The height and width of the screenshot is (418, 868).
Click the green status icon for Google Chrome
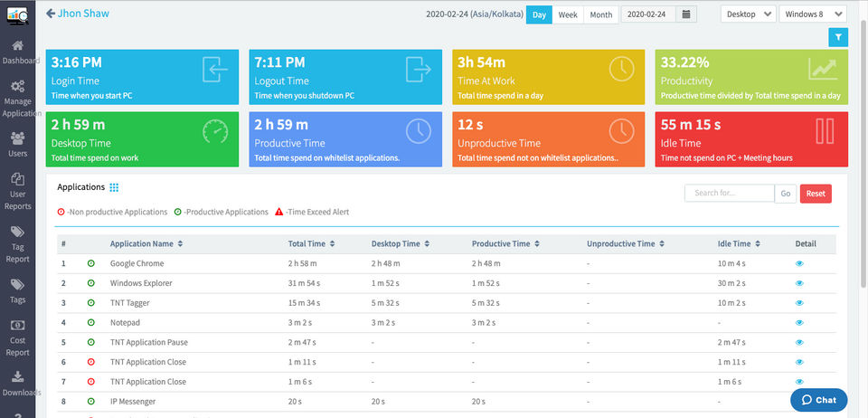90,263
